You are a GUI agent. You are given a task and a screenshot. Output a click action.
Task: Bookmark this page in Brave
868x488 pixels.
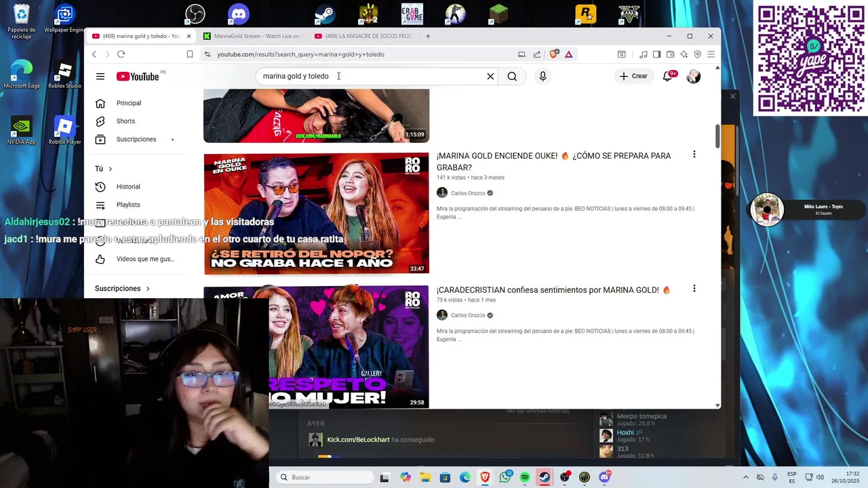click(190, 54)
